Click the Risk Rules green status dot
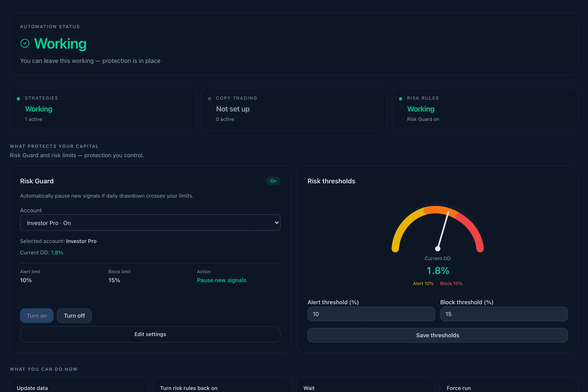Screen dimensions: 588x392 (401, 99)
